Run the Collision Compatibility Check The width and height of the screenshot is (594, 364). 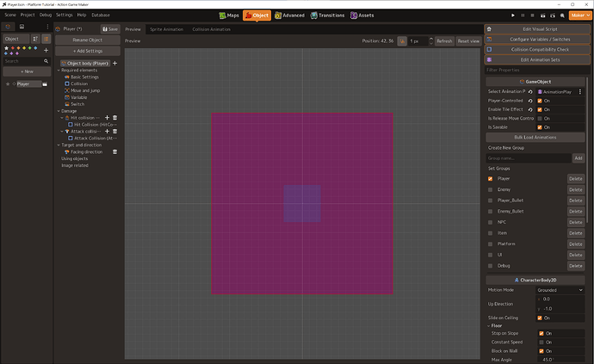537,50
